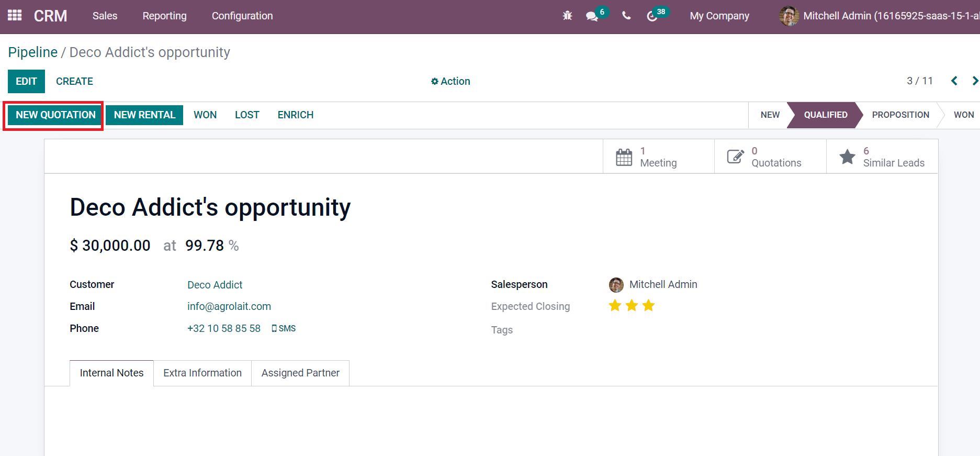The height and width of the screenshot is (456, 980).
Task: Open the My Company switcher
Action: [x=719, y=16]
